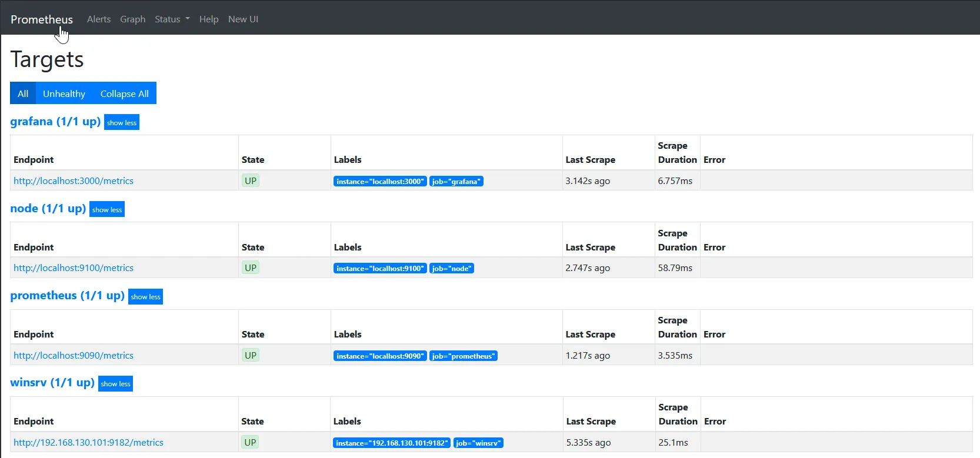Switch to the New UI
The height and width of the screenshot is (458, 980).
pos(243,19)
